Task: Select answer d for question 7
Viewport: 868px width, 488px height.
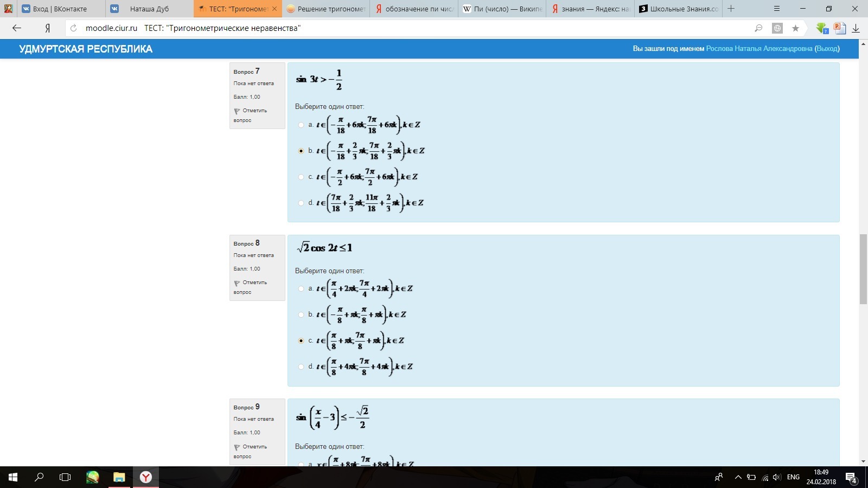Action: [301, 203]
